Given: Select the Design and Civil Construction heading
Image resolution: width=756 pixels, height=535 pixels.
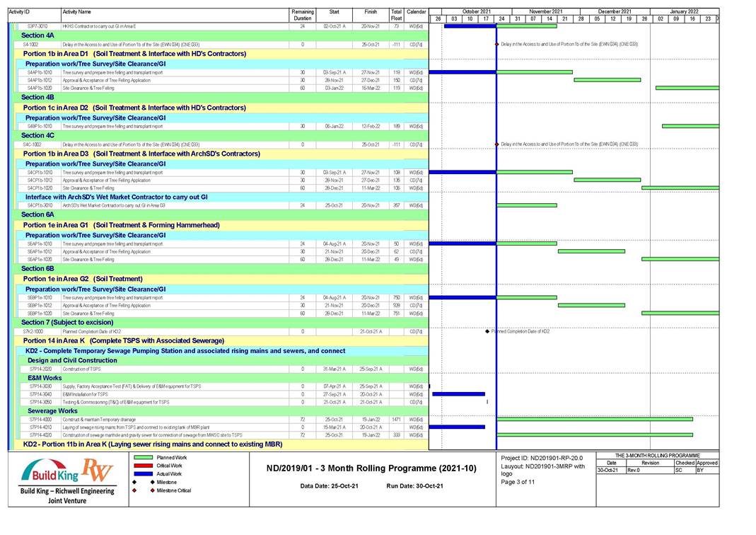Looking at the screenshot, I should click(x=72, y=360).
